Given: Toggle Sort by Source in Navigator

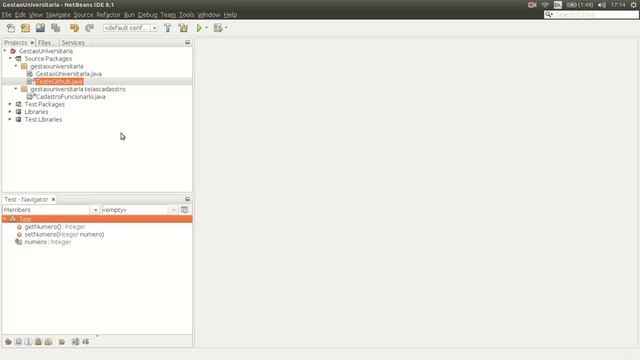Looking at the screenshot, I should (86, 342).
